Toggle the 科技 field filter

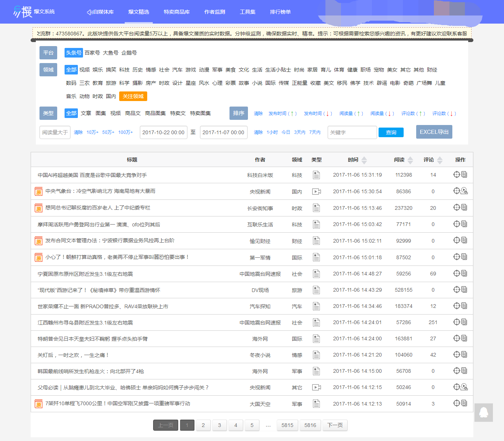click(124, 70)
